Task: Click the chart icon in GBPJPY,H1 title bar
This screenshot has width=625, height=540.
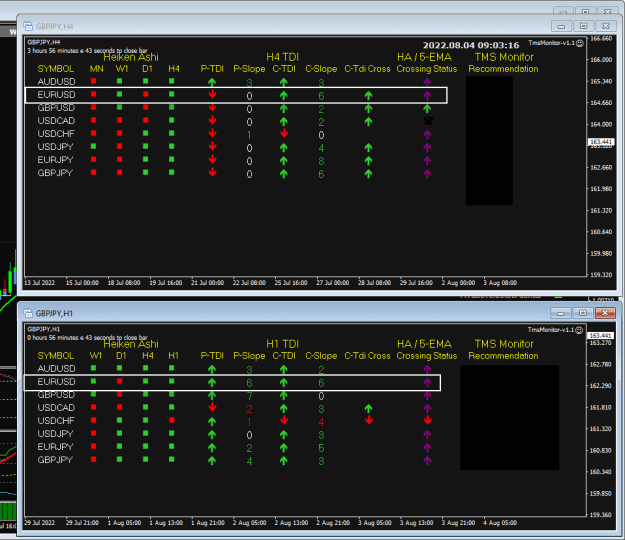Action: 28,313
